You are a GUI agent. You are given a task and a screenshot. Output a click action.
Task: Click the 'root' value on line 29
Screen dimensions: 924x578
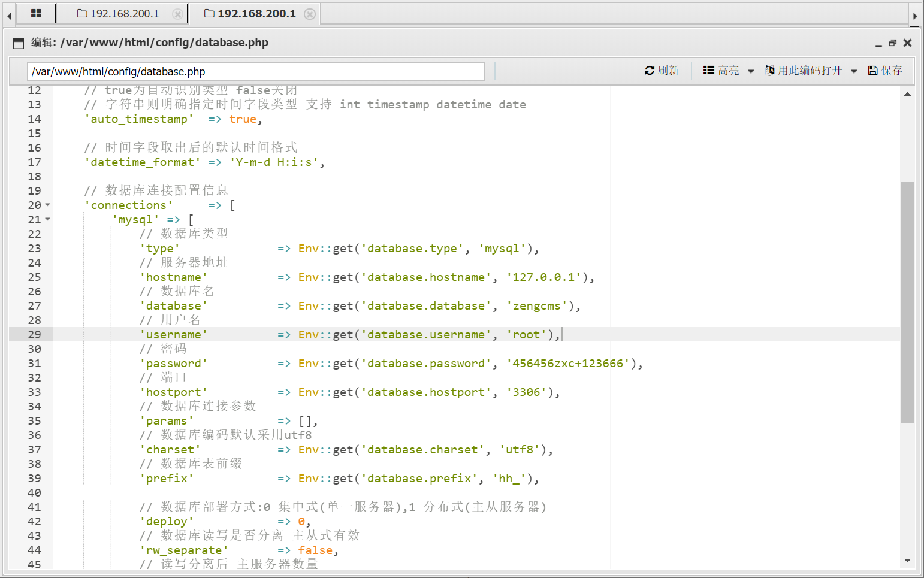click(x=526, y=335)
